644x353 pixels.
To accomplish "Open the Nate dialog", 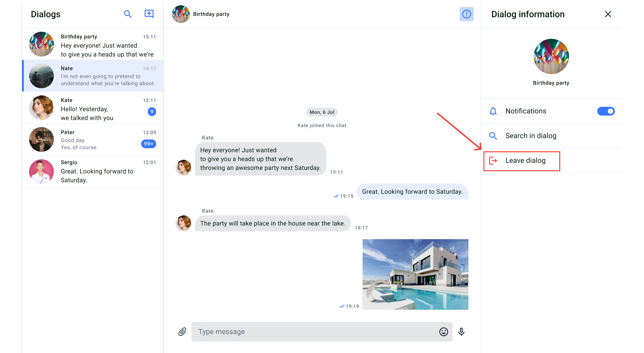I will point(92,76).
